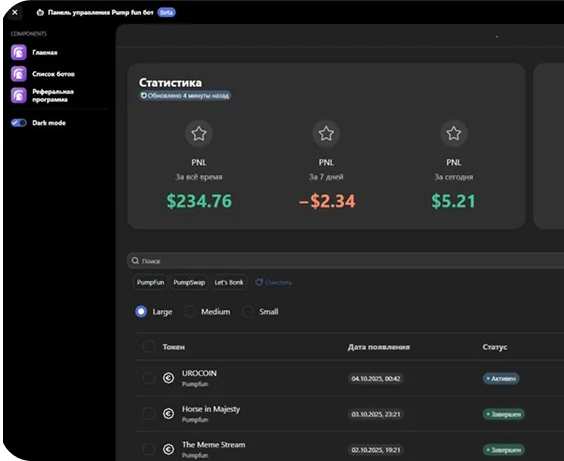Go to the Список ботов menu label

tap(53, 74)
